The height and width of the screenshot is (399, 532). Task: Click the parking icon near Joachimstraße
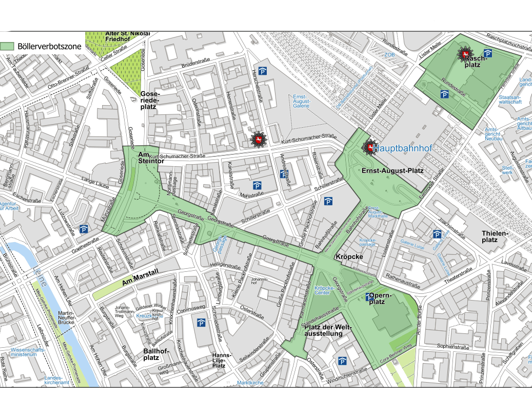point(437,234)
